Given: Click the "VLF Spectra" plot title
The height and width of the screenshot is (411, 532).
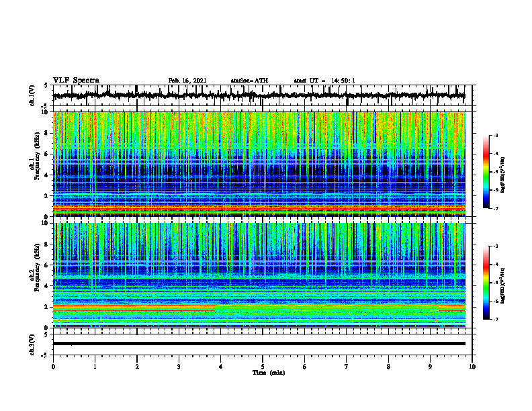Looking at the screenshot, I should point(76,80).
